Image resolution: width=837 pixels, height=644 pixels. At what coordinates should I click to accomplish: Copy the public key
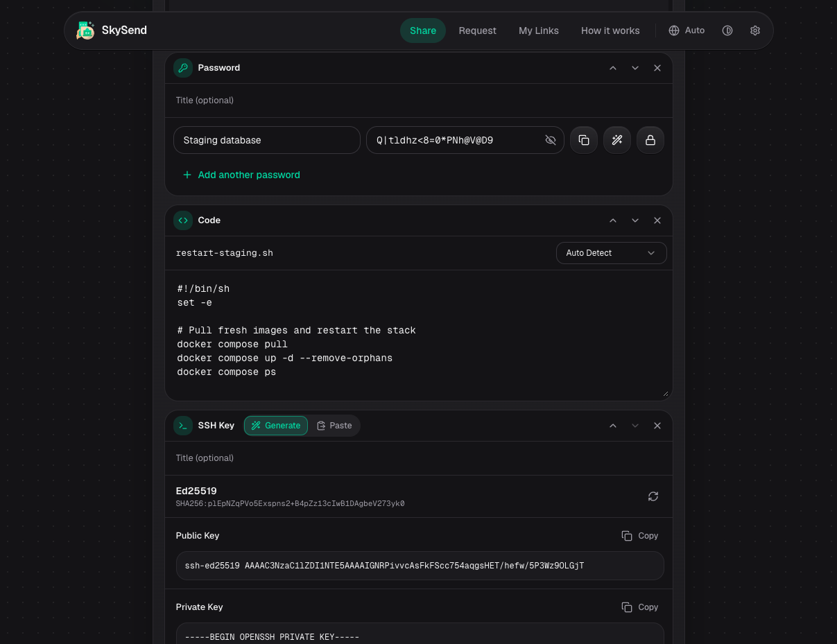click(x=640, y=536)
